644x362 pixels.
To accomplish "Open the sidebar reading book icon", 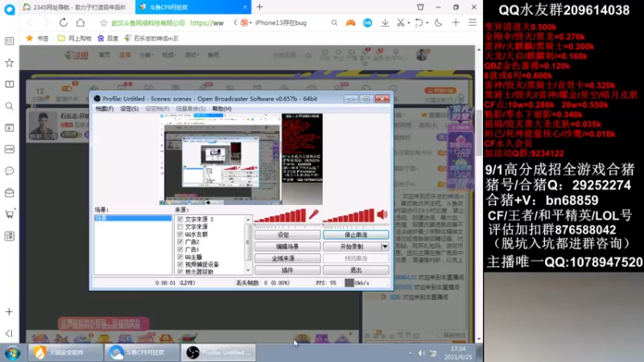I will pyautogui.click(x=9, y=84).
